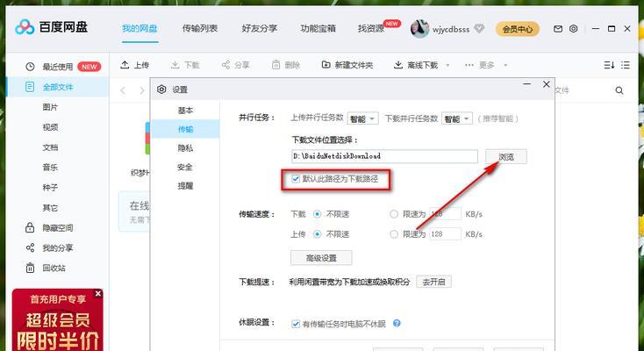This screenshot has height=351, width=644.
Task: Click the heart badge next to username
Action: 479,29
